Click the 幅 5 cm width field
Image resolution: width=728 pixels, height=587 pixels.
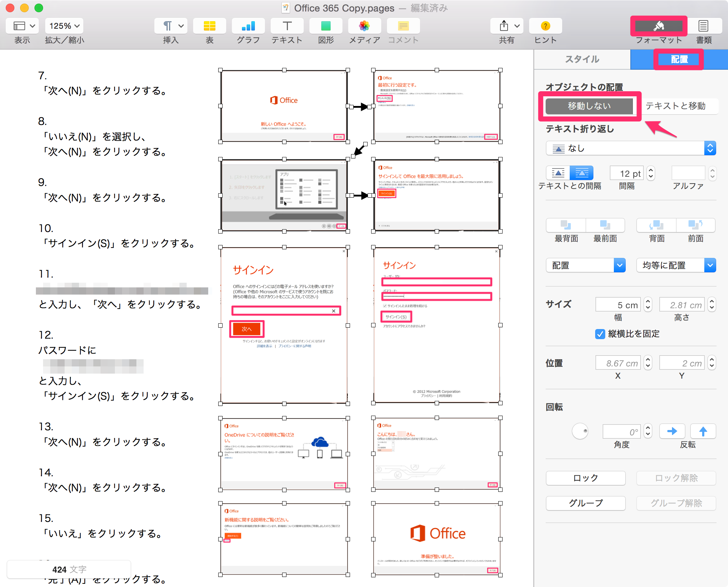618,305
